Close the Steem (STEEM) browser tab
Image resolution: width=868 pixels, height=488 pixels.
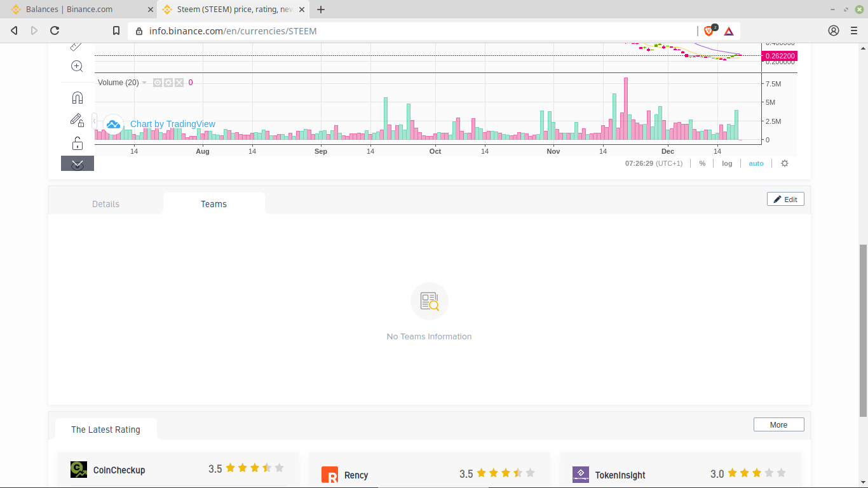(302, 10)
